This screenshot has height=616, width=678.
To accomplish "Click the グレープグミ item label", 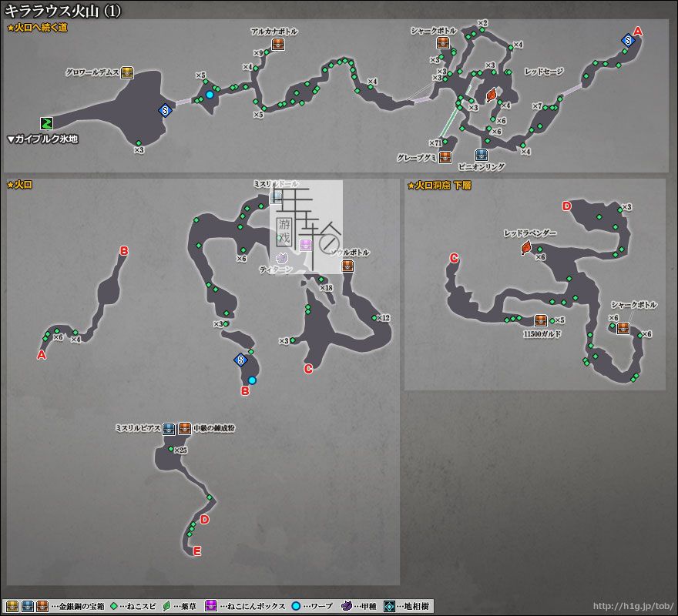I will 417,158.
